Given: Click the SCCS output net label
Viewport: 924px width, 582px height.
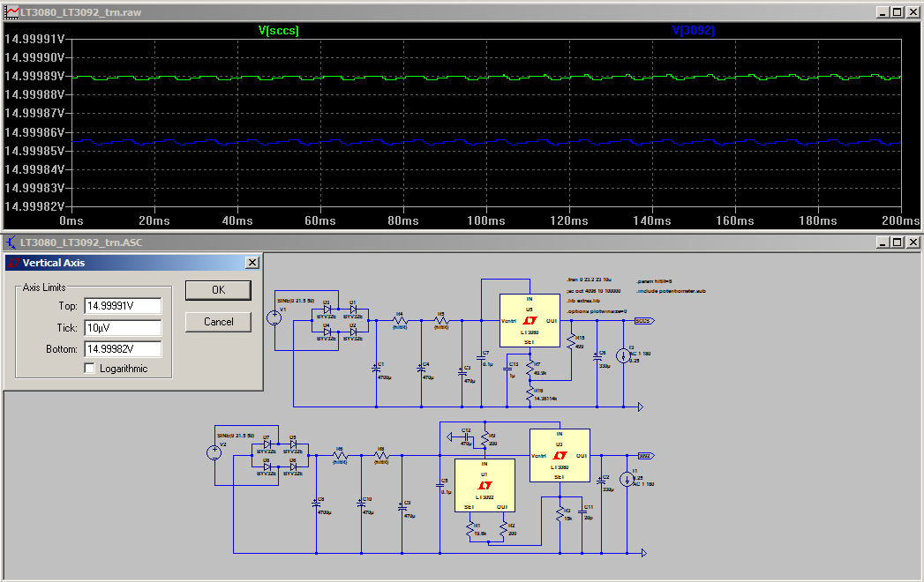Looking at the screenshot, I should 644,321.
